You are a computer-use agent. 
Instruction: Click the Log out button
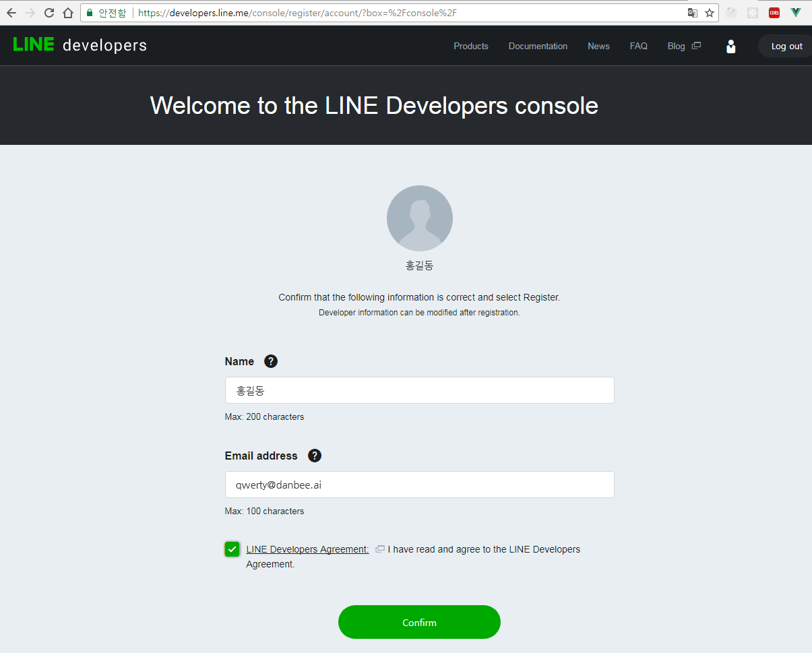[786, 46]
